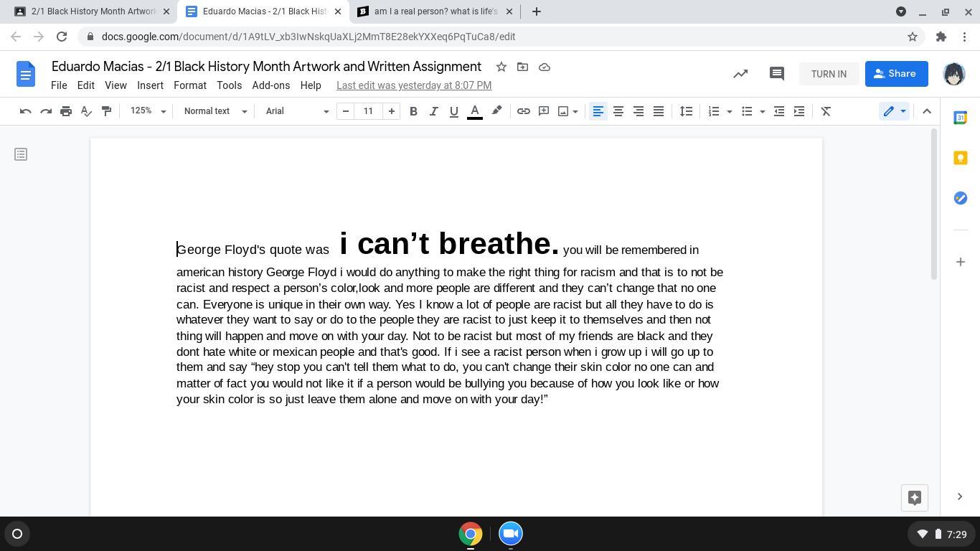Get add-ons with the plus icon
Viewport: 980px width, 551px height.
[x=960, y=262]
